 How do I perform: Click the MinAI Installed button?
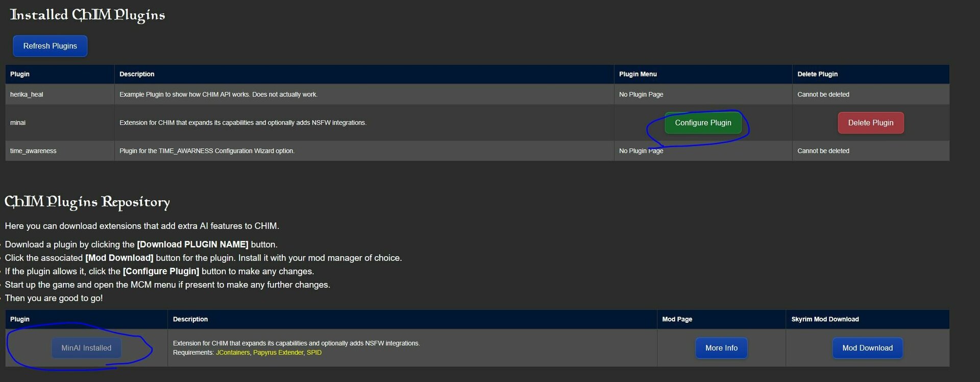tap(86, 348)
